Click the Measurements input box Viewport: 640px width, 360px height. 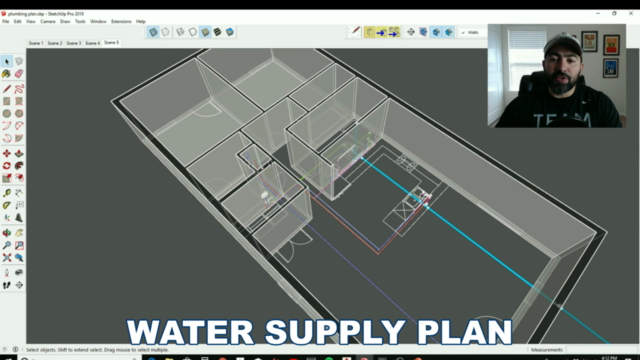[x=602, y=350]
